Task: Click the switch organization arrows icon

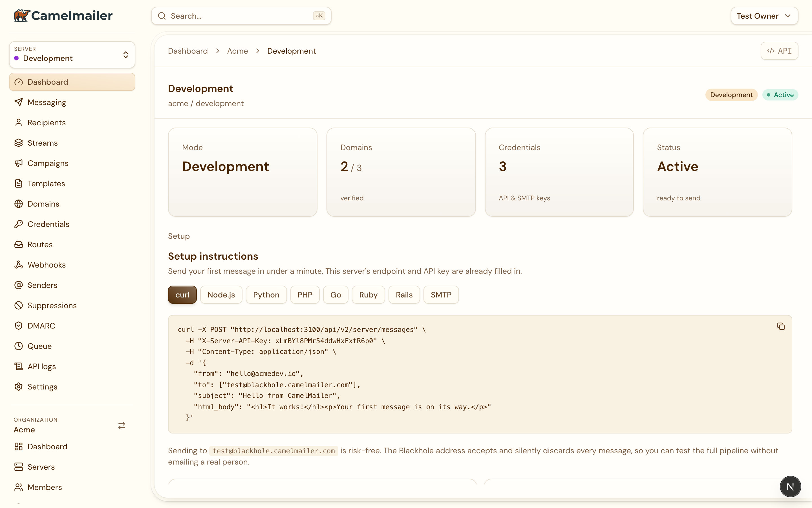Action: pyautogui.click(x=122, y=426)
